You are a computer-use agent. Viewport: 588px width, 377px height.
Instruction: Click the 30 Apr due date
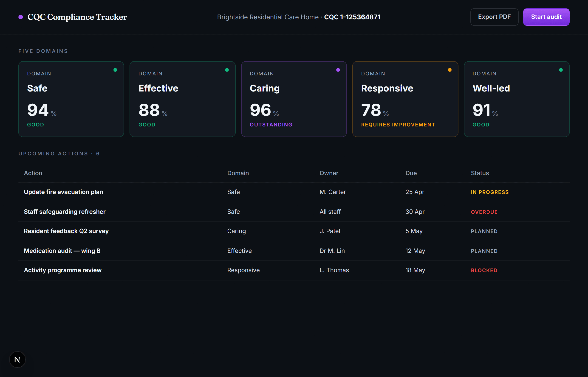click(x=415, y=212)
